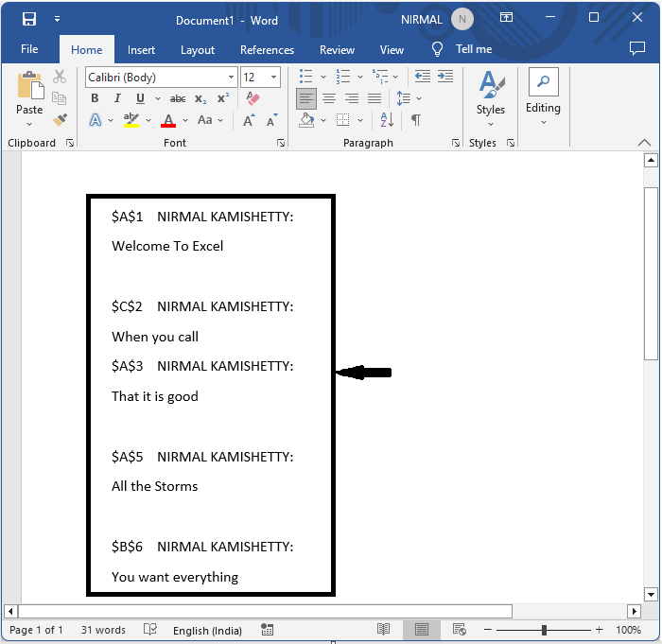Click the Borders icon
The width and height of the screenshot is (662, 644).
(342, 120)
